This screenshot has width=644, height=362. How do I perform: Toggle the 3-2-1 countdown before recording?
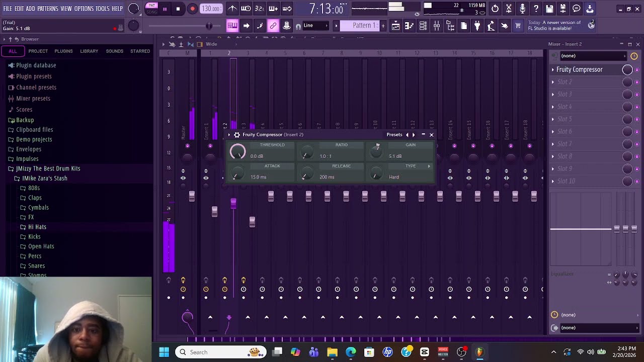pyautogui.click(x=260, y=9)
